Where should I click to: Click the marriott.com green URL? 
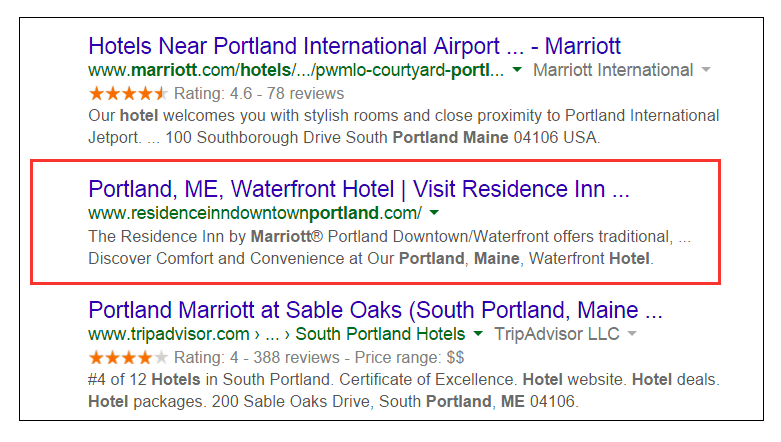pyautogui.click(x=296, y=71)
